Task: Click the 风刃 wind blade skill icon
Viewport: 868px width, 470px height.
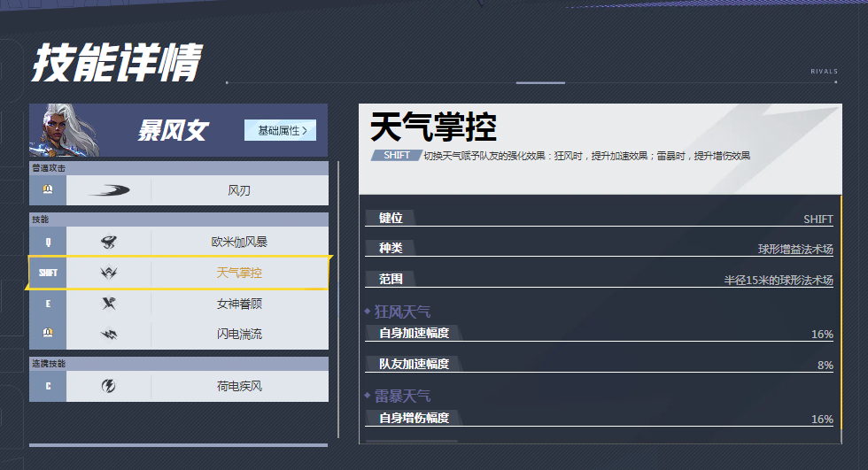Action: pos(108,190)
